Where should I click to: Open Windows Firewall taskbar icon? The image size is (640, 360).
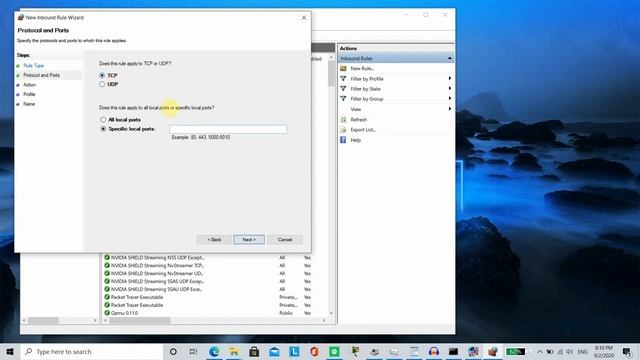(493, 351)
